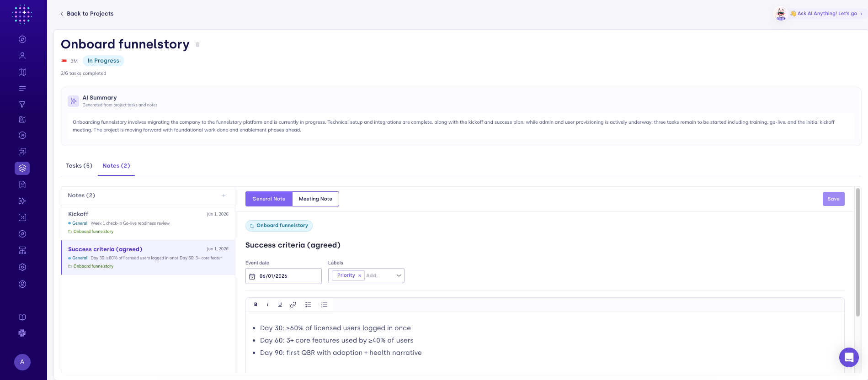
Task: Open the Success criteria (agreed) note in list
Action: [148, 257]
